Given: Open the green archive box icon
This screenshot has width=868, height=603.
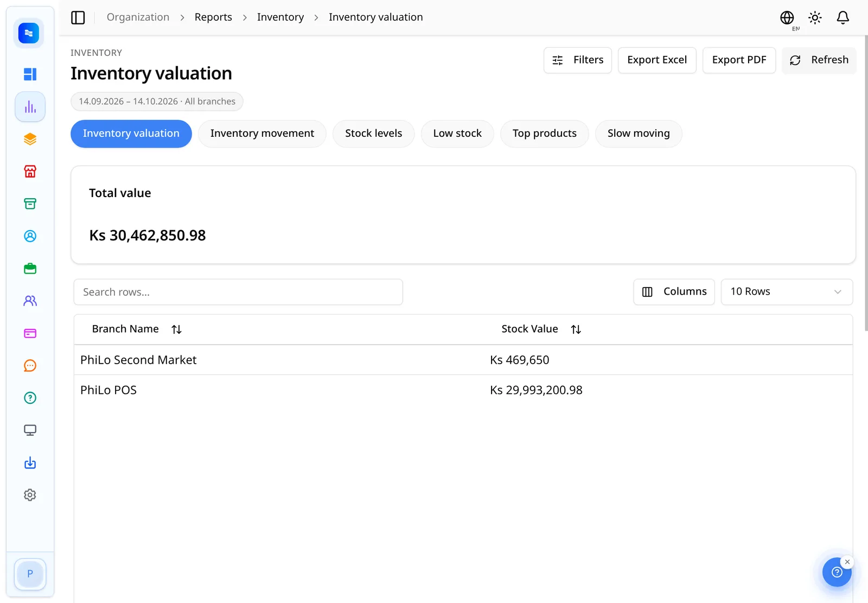Looking at the screenshot, I should click(x=30, y=204).
